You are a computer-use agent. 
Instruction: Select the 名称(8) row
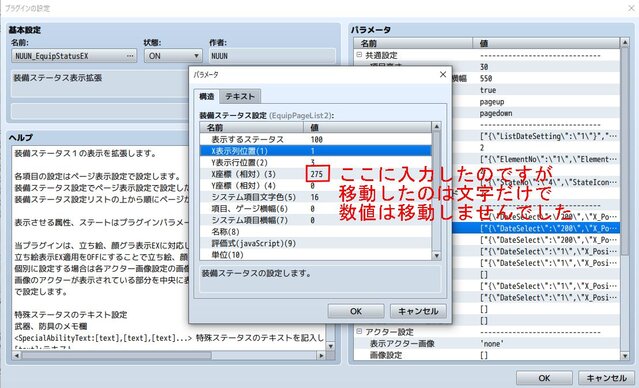point(315,232)
